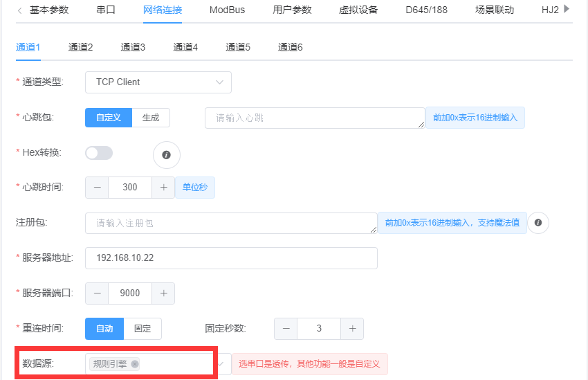Select 生成 for the heartbeat packet

[x=151, y=118]
